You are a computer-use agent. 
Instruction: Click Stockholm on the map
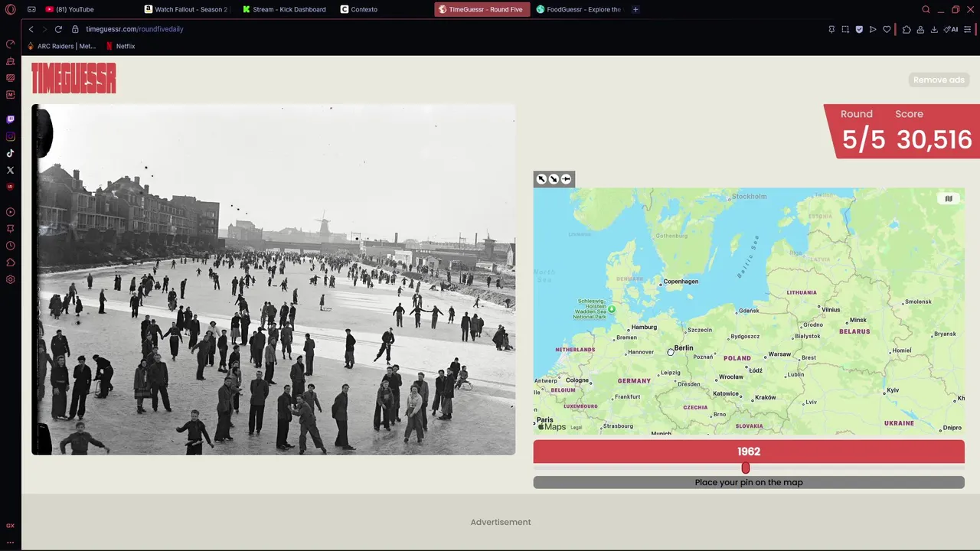pyautogui.click(x=749, y=197)
